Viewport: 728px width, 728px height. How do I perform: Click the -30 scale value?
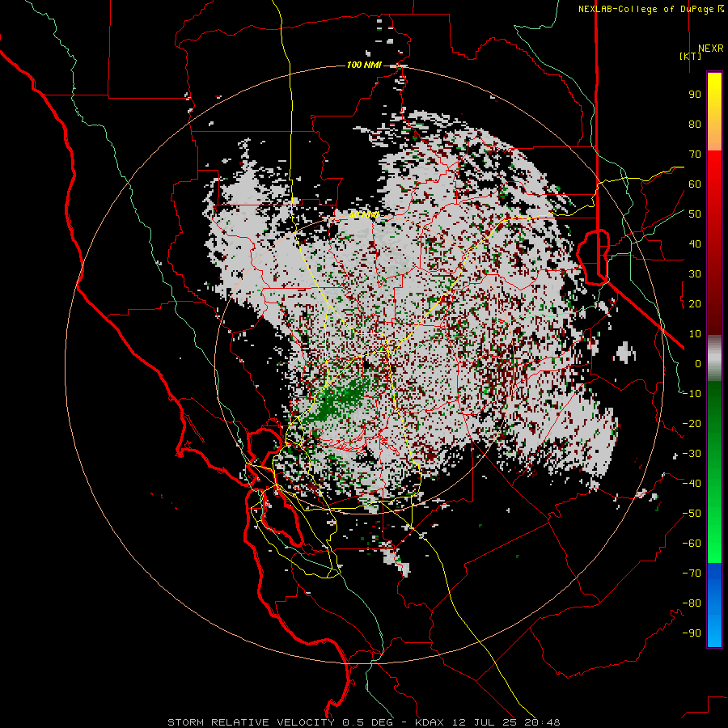692,454
